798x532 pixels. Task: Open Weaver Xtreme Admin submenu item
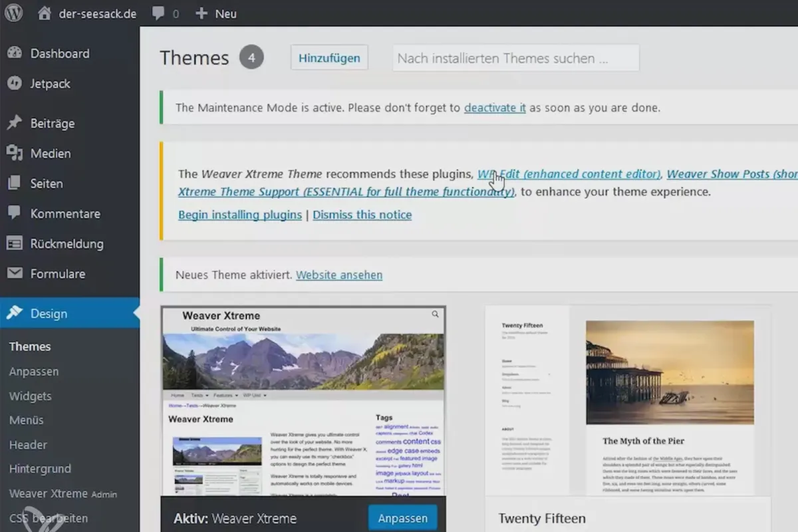pyautogui.click(x=63, y=493)
